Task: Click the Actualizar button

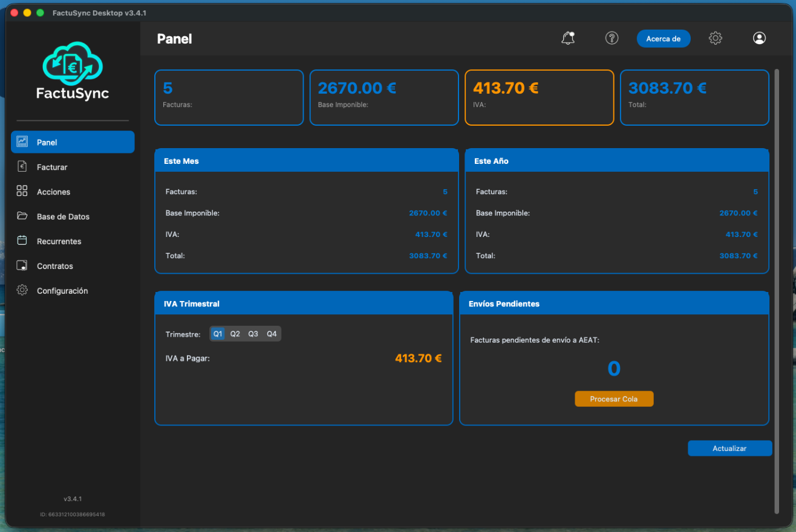Action: [x=729, y=449]
